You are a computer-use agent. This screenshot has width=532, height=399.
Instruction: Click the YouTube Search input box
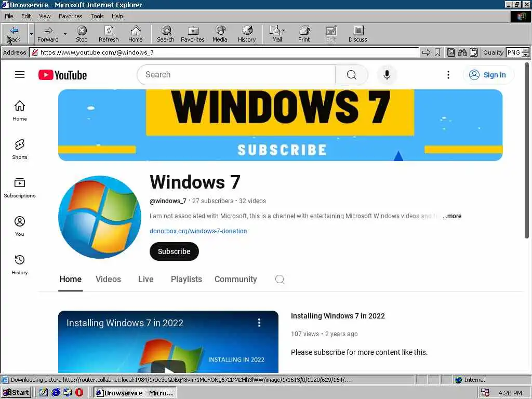click(236, 75)
